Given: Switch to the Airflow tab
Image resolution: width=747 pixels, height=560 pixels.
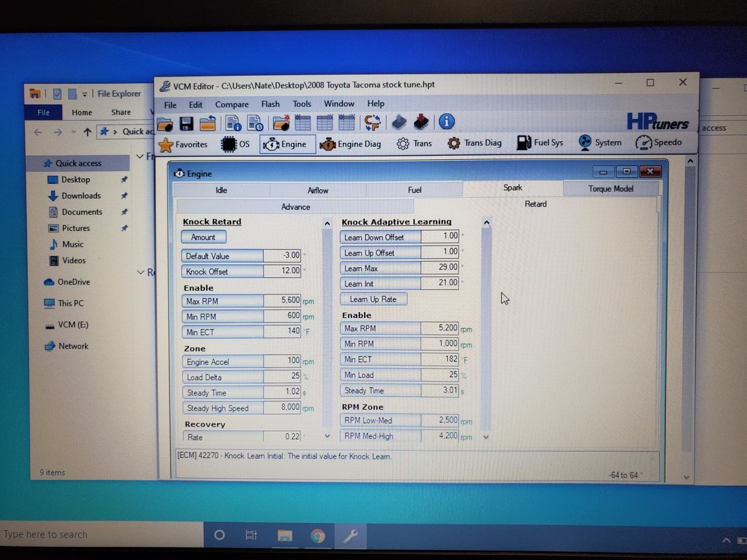Looking at the screenshot, I should (x=318, y=190).
